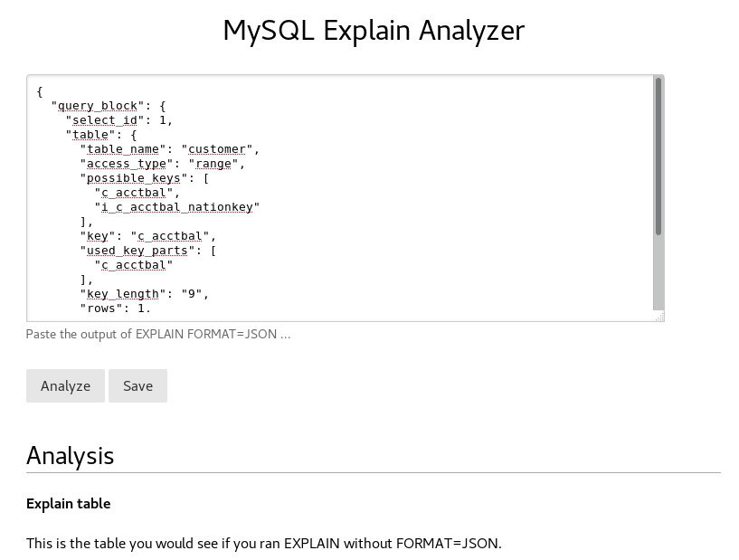Click the "key_length": "9" line
Image resolution: width=739 pixels, height=560 pixels.
click(144, 294)
